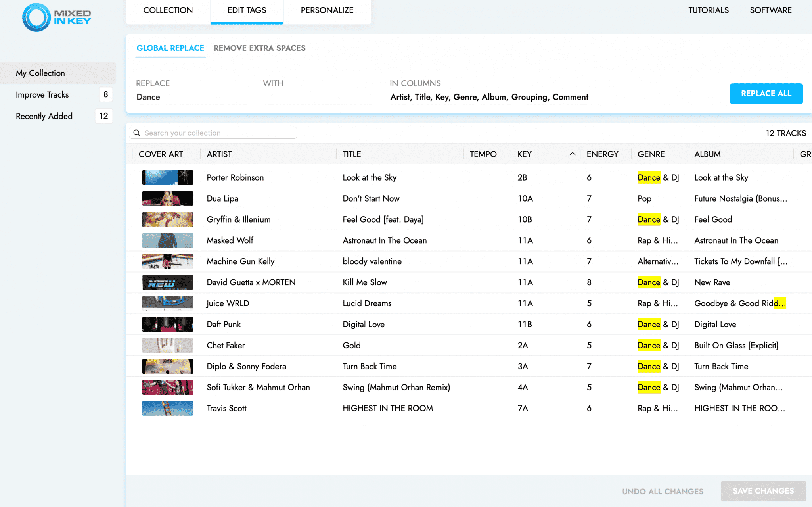Screen dimensions: 812x507
Task: Click the Tutorials link
Action: pos(708,10)
